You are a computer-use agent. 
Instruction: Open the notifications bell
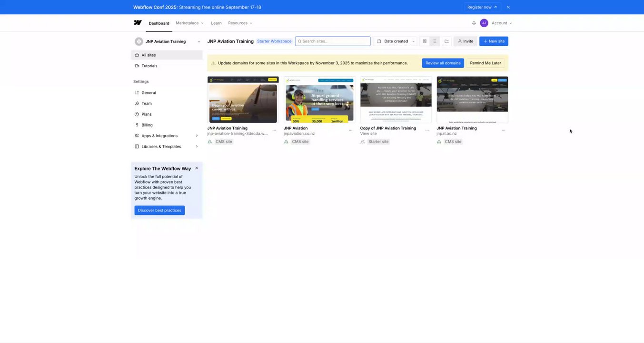click(474, 23)
